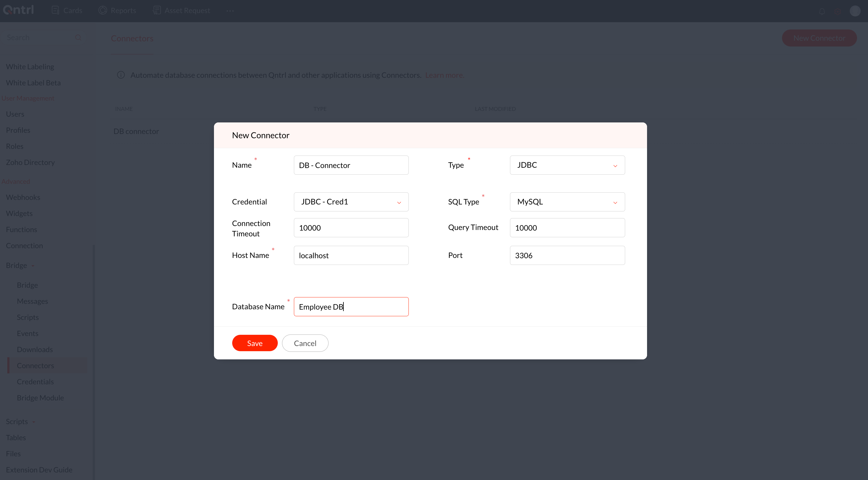
Task: Open the settings gear icon
Action: click(x=837, y=11)
